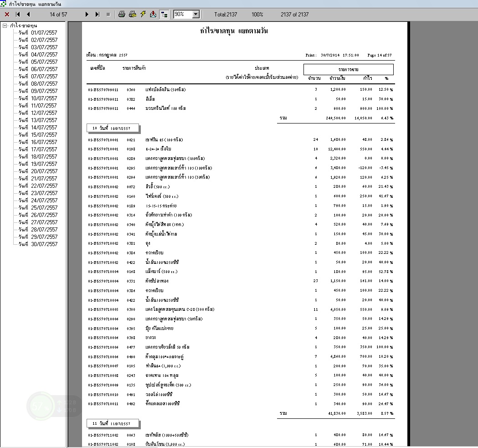Click the page indicator 14 of 57

(58, 14)
